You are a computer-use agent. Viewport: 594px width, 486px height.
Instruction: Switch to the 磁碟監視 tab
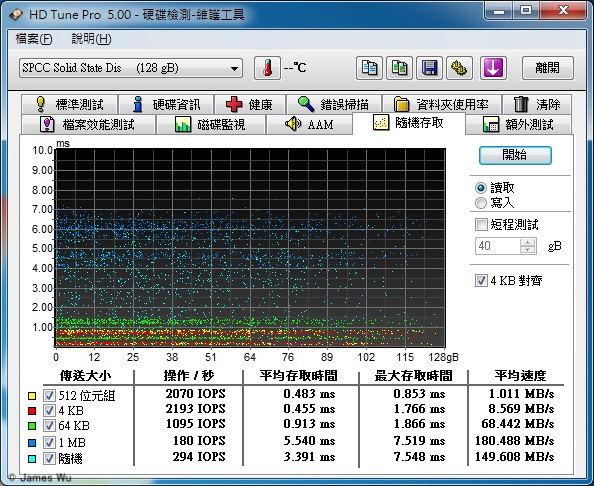(x=211, y=124)
